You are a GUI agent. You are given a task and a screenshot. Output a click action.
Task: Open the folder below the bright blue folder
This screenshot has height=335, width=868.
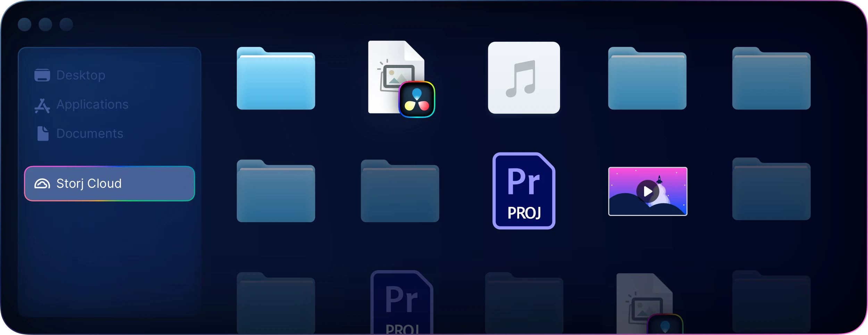click(276, 191)
